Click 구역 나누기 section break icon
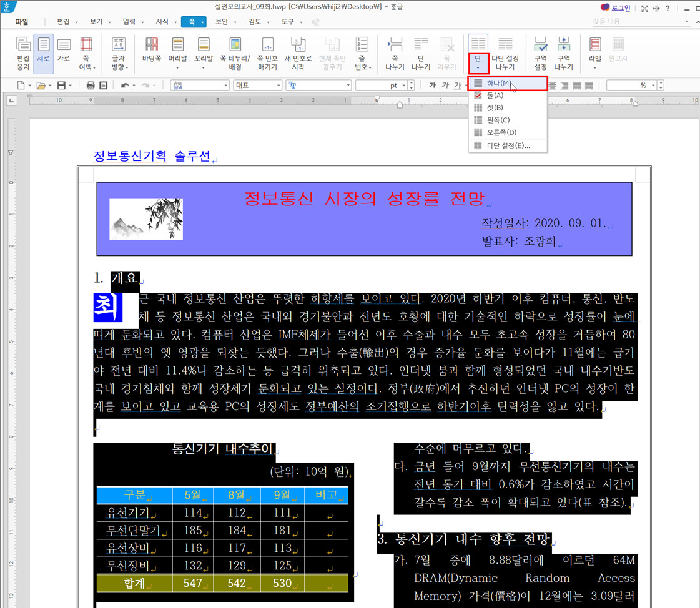The height and width of the screenshot is (608, 700). 564,54
